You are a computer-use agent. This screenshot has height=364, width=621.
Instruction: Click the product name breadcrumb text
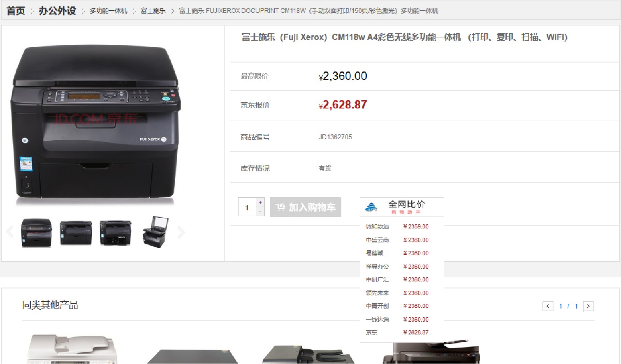tap(308, 11)
